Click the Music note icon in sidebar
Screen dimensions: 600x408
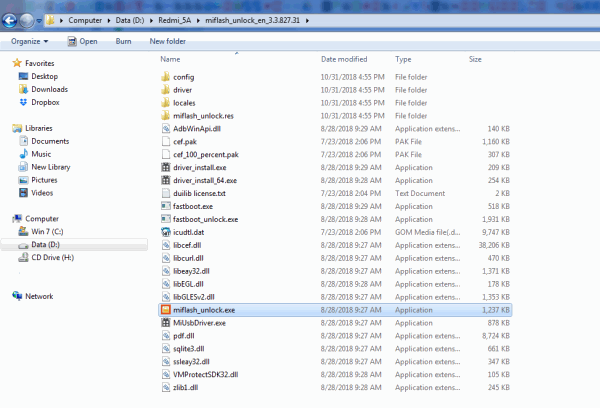pyautogui.click(x=23, y=154)
